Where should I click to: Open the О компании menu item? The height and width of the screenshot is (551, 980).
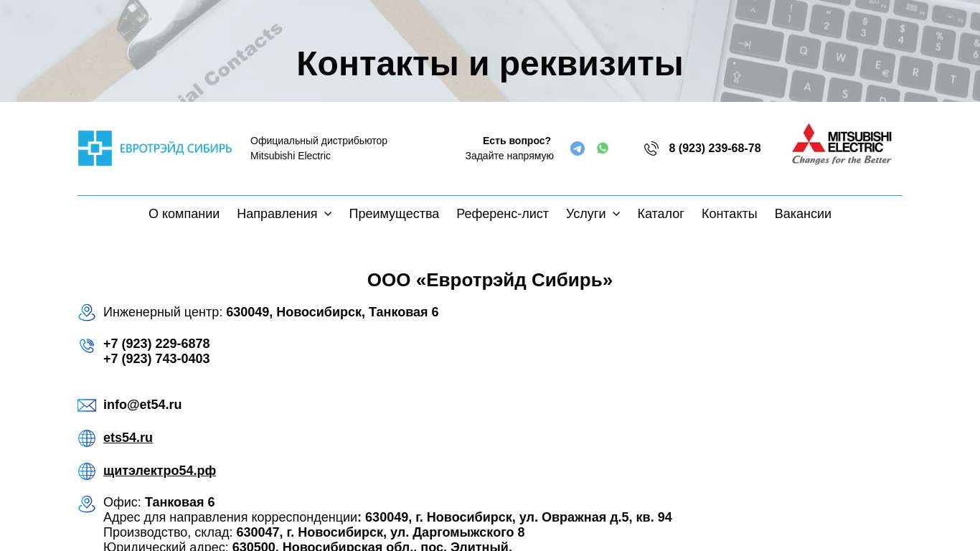point(184,214)
